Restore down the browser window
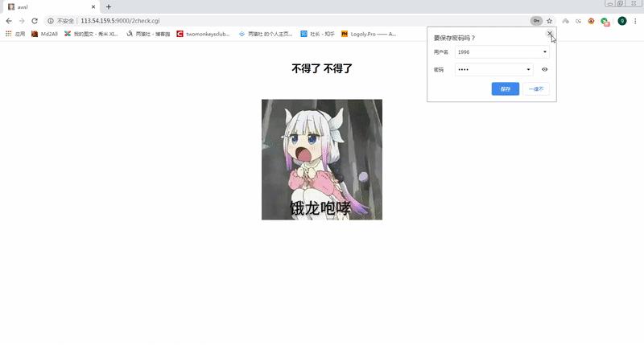The image size is (644, 345). tap(620, 4)
